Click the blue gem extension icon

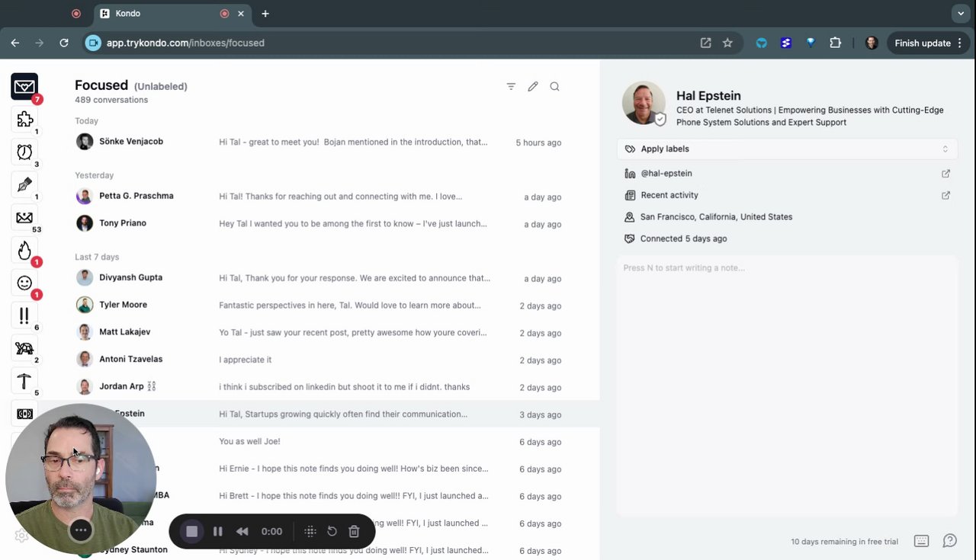[x=811, y=43]
